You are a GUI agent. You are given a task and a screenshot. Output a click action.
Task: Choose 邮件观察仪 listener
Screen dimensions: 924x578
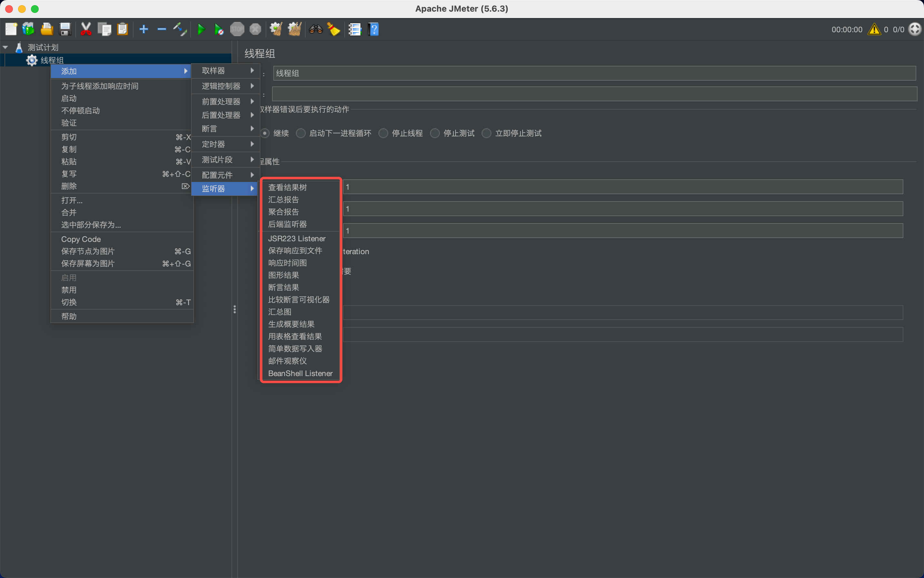[x=301, y=361]
